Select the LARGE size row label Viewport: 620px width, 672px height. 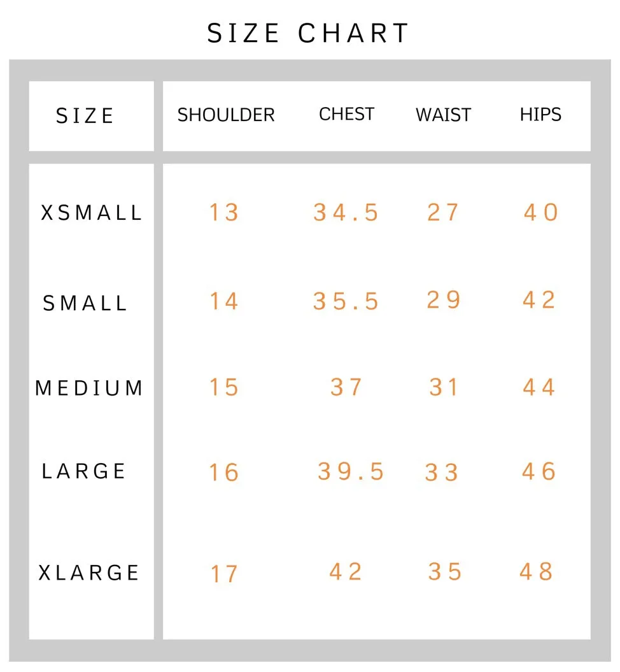coord(83,471)
